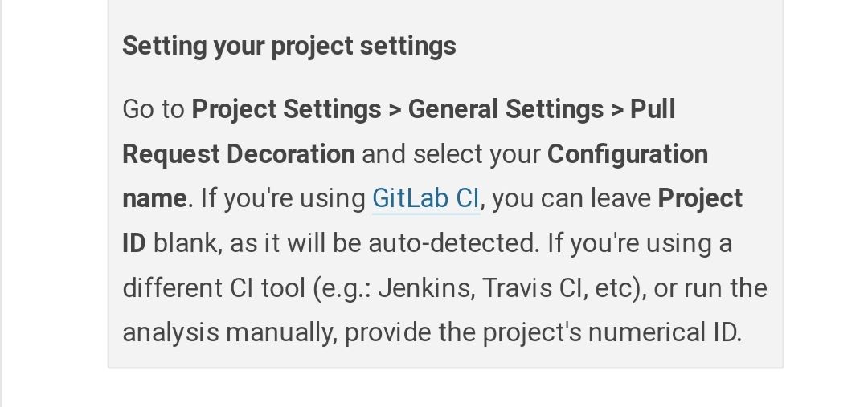Screen dimensions: 868x407
Task: Click the phrase 'different CI tool'
Action: click(x=215, y=288)
